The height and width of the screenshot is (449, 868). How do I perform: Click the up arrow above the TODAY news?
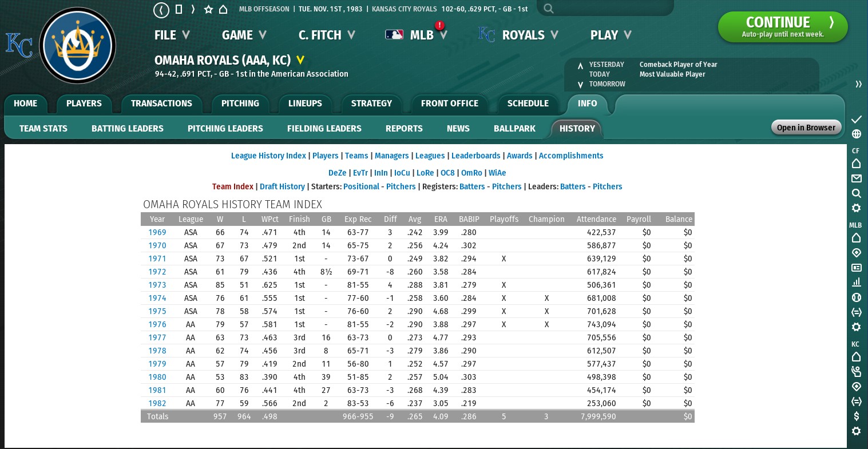580,66
